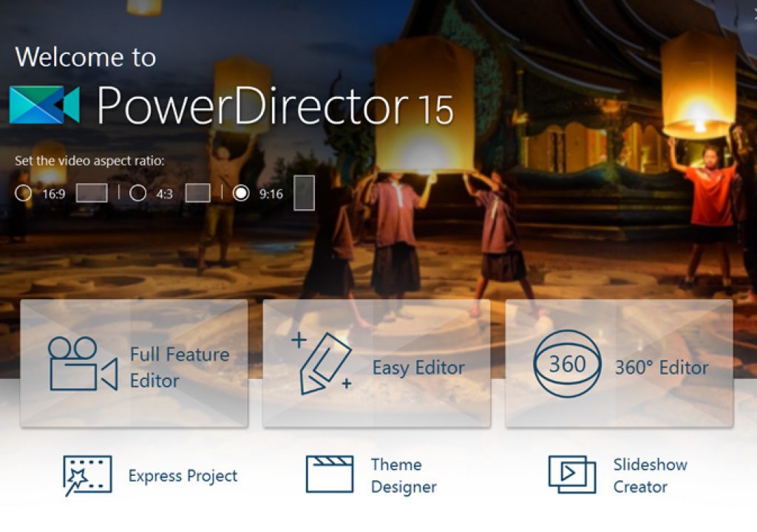This screenshot has width=757, height=532.
Task: Click the 4:3 rectangle preview icon
Action: (x=198, y=194)
